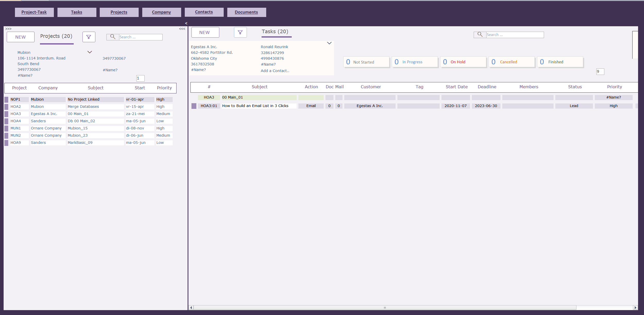Select purple marker for HOA9 row
Viewport: 644px width, 315px height.
click(x=6, y=143)
